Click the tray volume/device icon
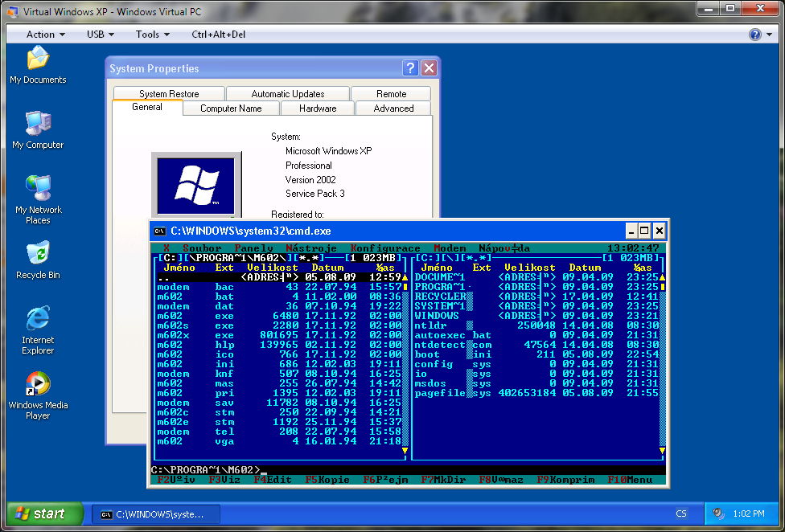 pos(718,513)
